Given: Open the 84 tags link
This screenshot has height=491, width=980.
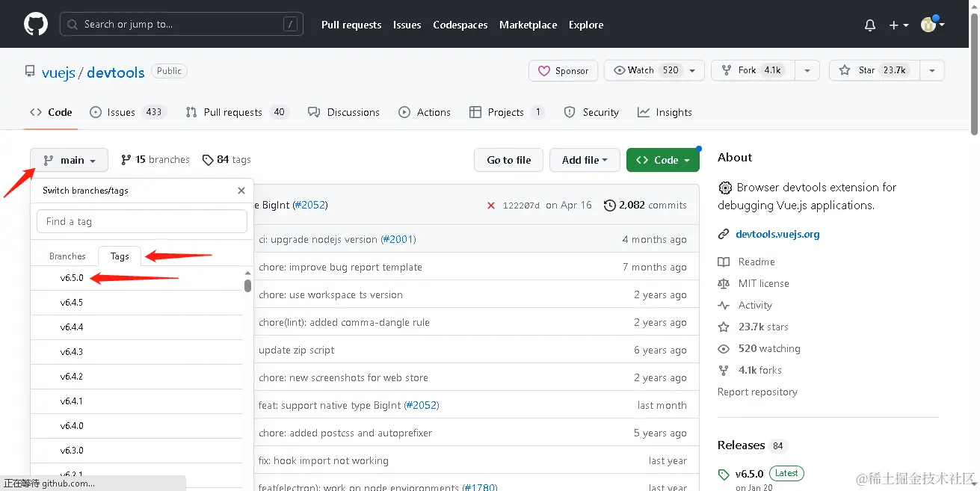Looking at the screenshot, I should pyautogui.click(x=226, y=159).
